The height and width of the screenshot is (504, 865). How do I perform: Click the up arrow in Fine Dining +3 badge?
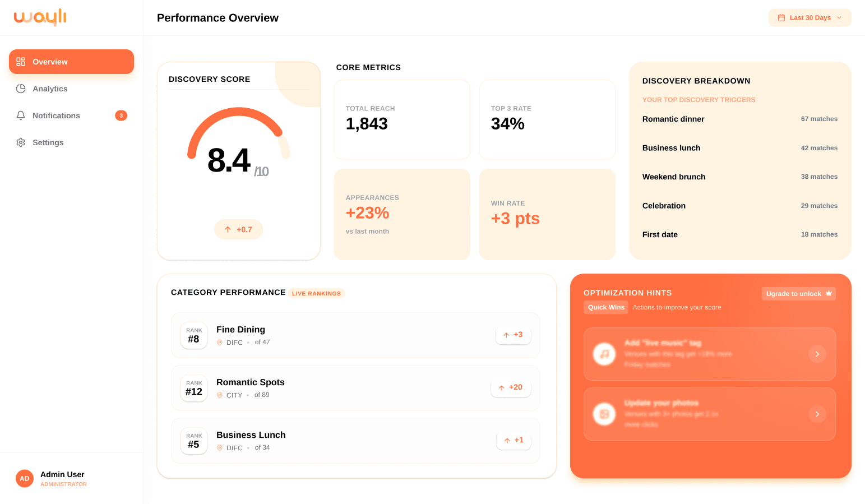pos(506,335)
